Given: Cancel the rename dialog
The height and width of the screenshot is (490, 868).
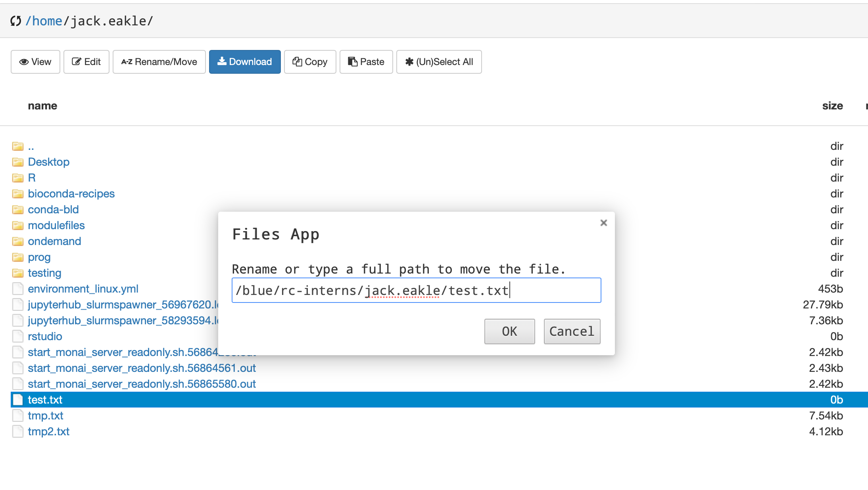Looking at the screenshot, I should coord(572,331).
